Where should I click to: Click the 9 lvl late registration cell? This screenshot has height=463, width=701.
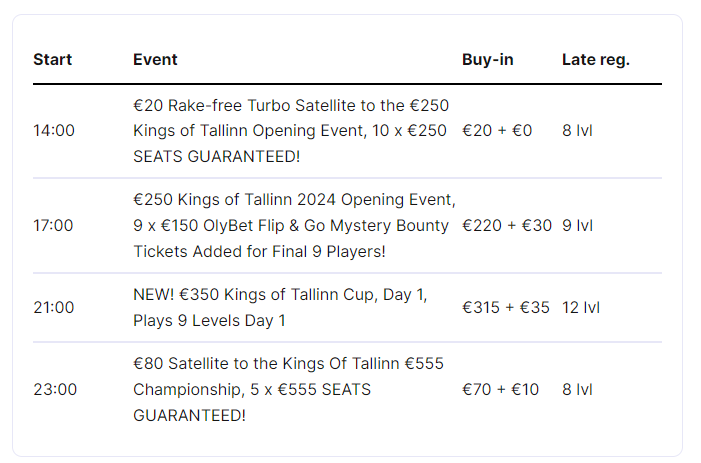click(577, 226)
